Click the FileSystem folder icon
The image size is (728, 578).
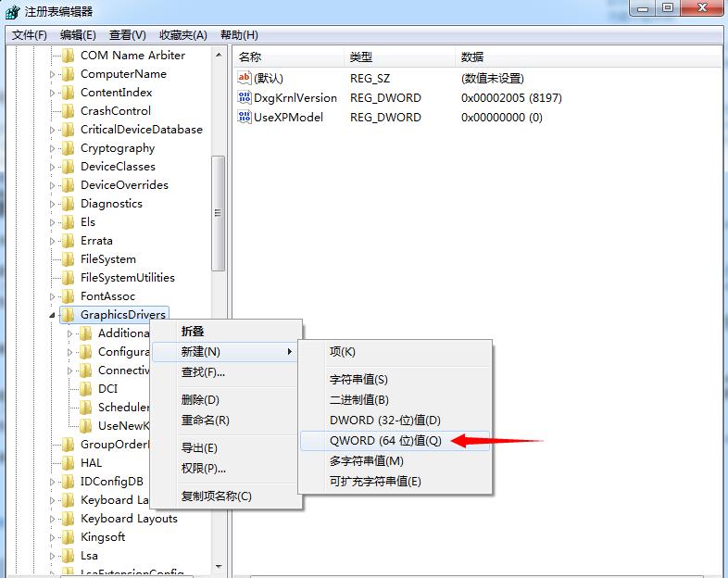(68, 259)
